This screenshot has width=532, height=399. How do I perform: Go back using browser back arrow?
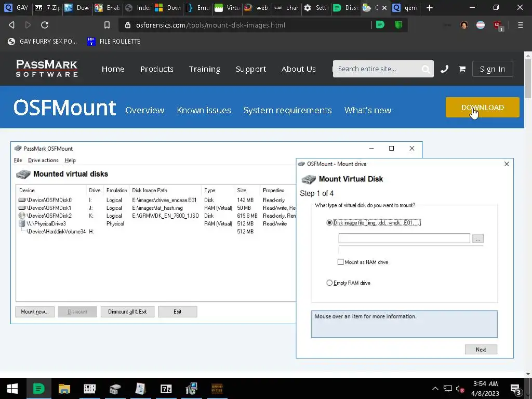click(x=11, y=25)
